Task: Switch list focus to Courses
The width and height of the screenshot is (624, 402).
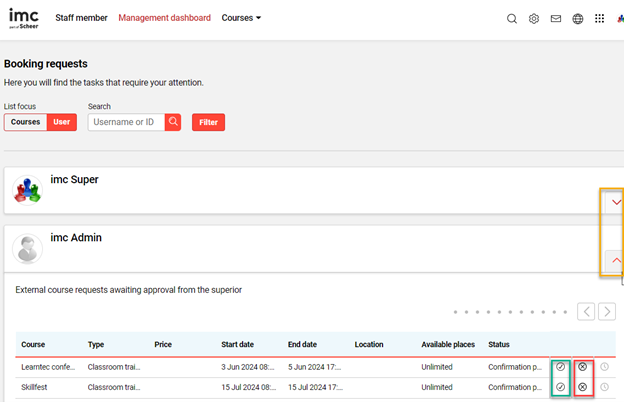Action: (x=26, y=122)
